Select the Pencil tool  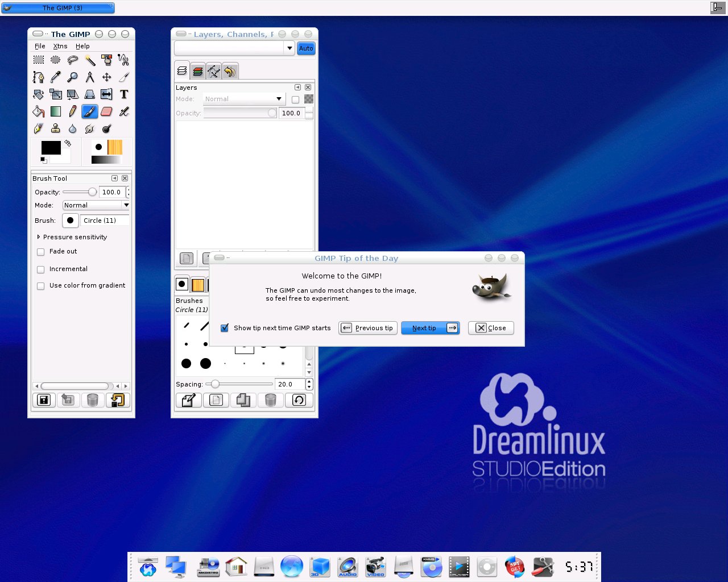tap(73, 111)
